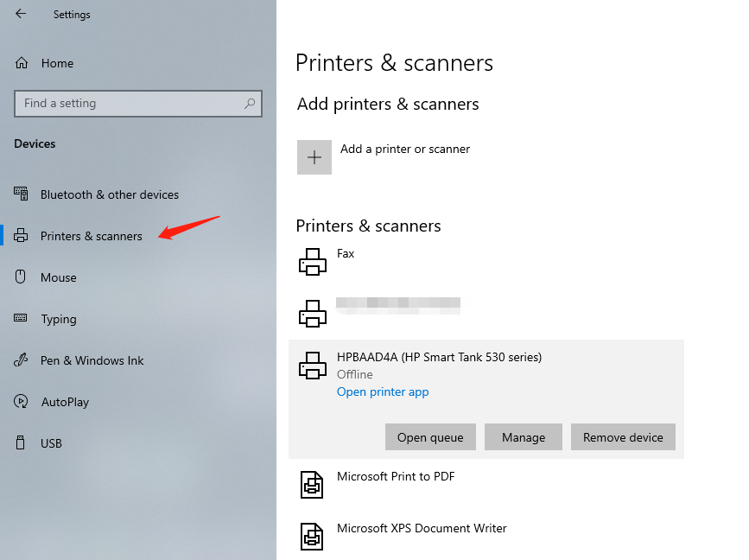Navigate to Pen & Windows Ink
Image resolution: width=749 pixels, height=560 pixels.
[92, 360]
